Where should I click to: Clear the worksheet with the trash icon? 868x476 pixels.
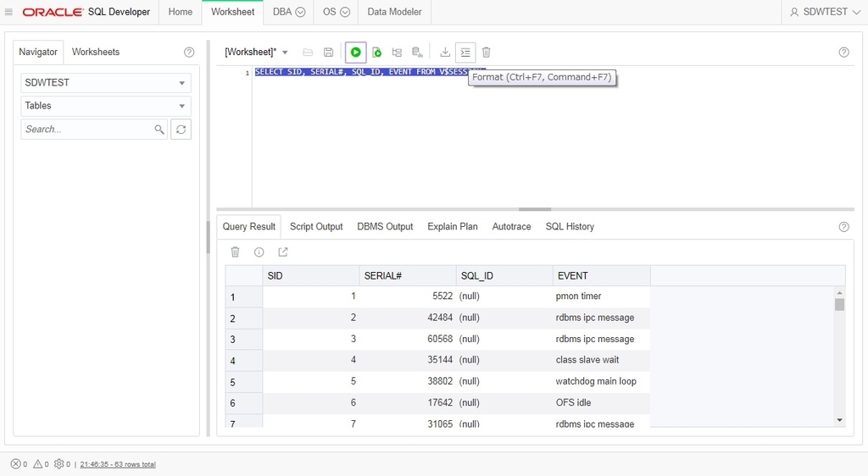click(x=486, y=53)
